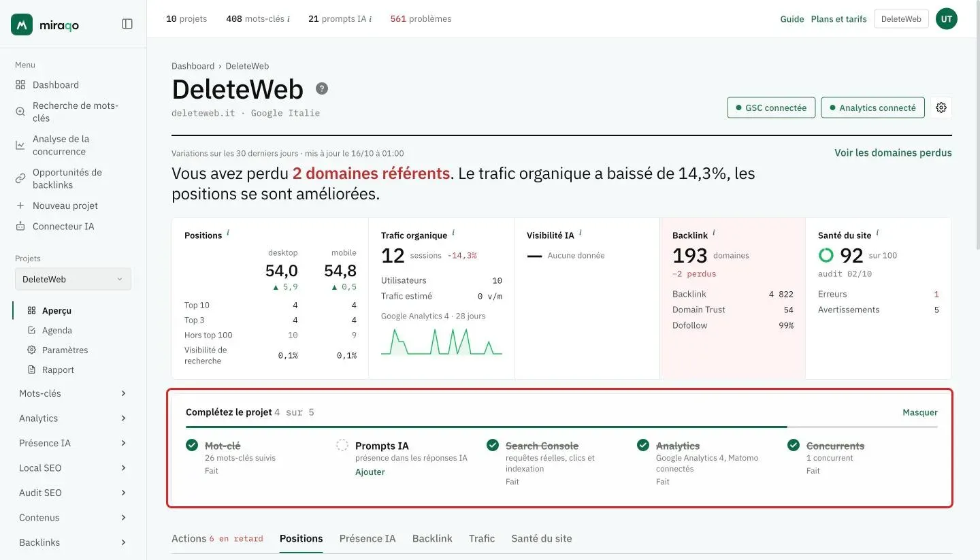
Task: Click the Concurrents completed check circle
Action: [x=794, y=445]
